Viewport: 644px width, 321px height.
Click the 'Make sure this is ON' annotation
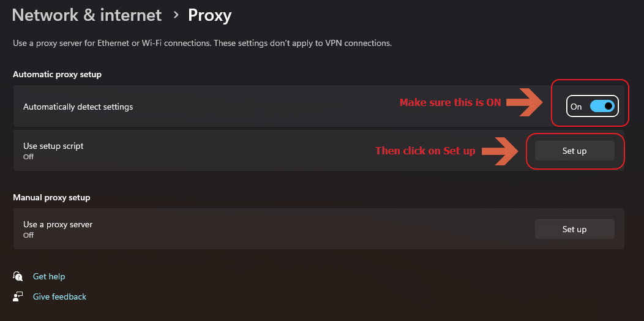click(450, 102)
